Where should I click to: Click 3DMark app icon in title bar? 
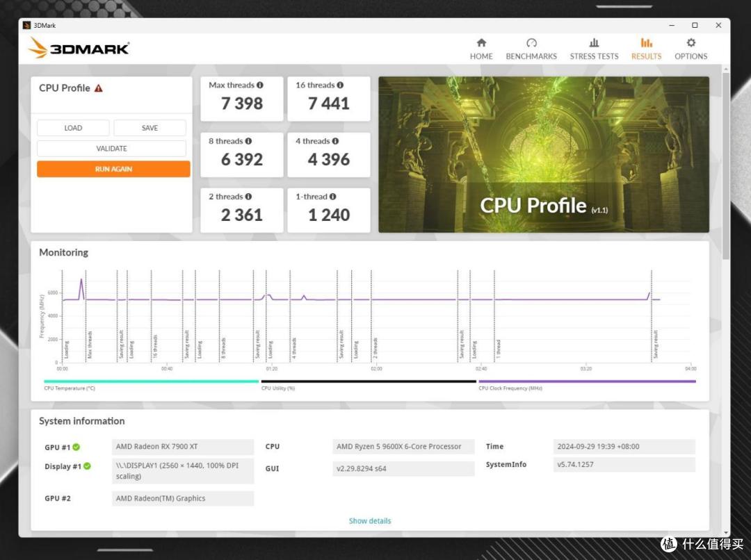click(27, 26)
